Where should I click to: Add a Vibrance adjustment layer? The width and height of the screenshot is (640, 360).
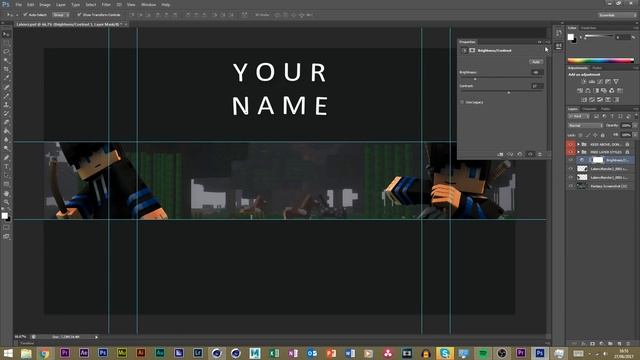pyautogui.click(x=616, y=82)
